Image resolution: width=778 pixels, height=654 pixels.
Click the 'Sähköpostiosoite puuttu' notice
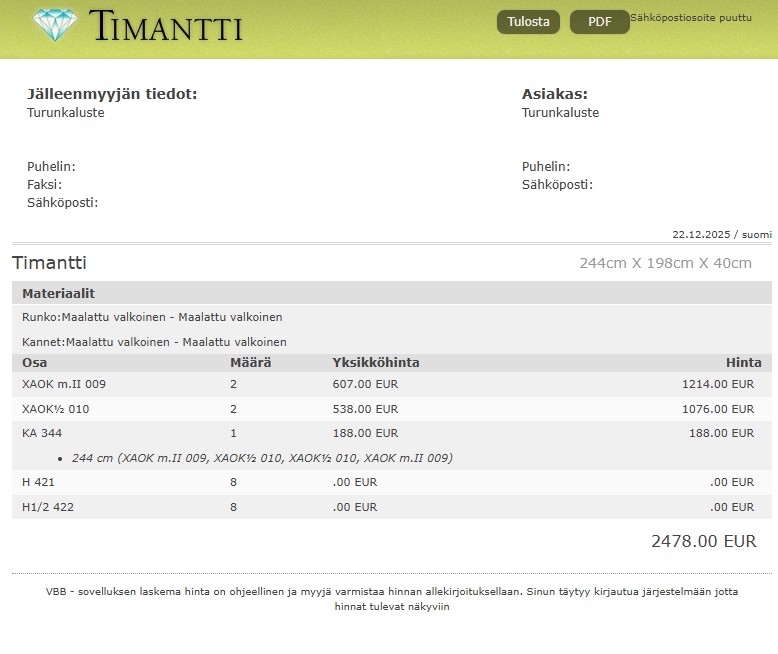[690, 18]
